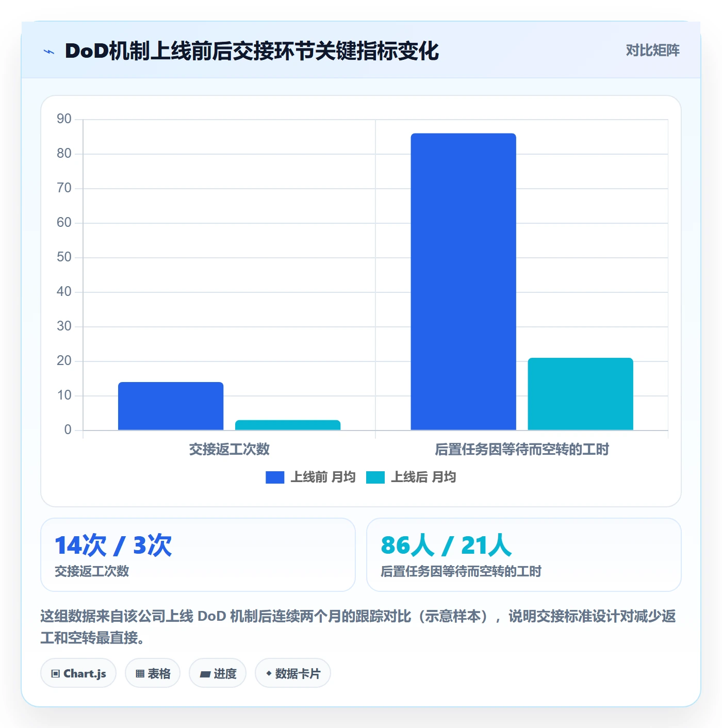Click the 86人 / 21人 data card value

click(446, 545)
